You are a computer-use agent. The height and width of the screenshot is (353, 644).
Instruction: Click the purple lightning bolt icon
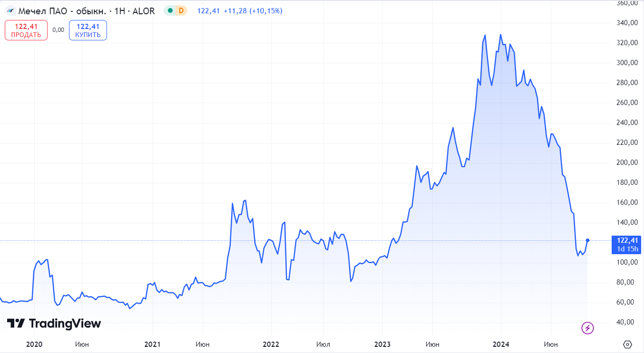pyautogui.click(x=588, y=328)
